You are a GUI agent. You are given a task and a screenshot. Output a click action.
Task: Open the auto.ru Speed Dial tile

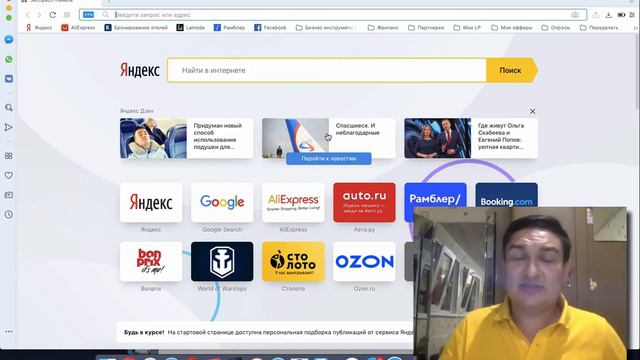tap(364, 202)
